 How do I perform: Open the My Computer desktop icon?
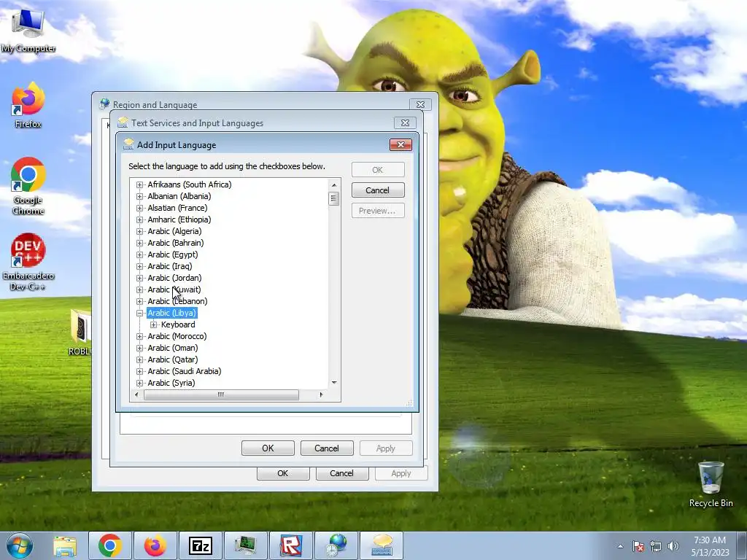tap(28, 30)
